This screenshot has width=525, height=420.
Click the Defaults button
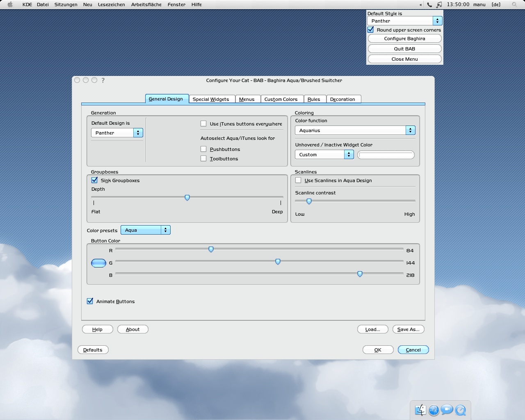coord(93,350)
